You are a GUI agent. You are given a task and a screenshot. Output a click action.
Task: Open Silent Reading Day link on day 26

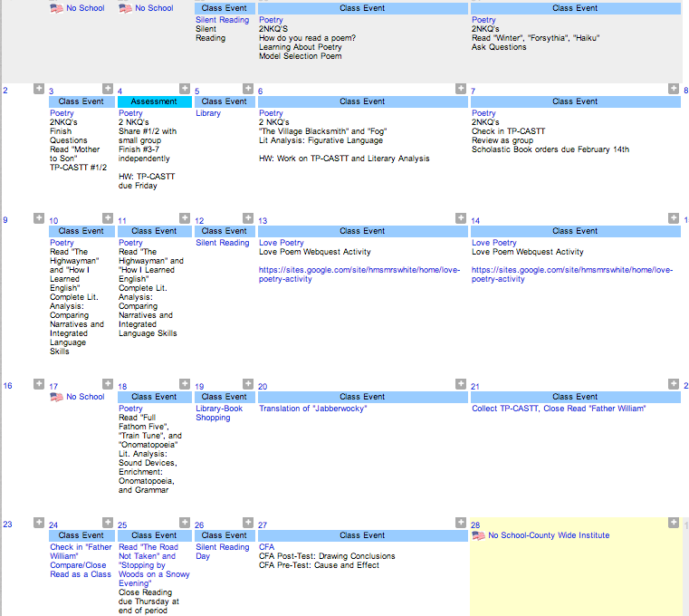223,552
